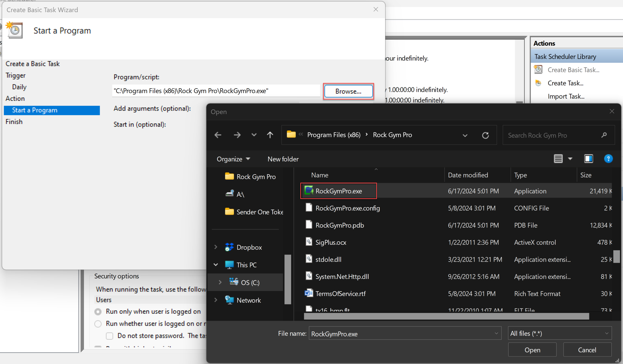Screen dimensions: 623x364
Task: Click the search magnifier icon
Action: click(x=604, y=135)
